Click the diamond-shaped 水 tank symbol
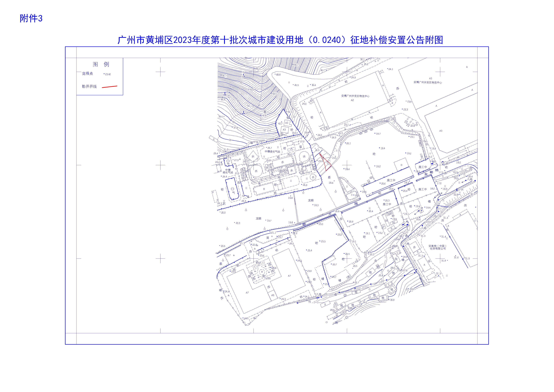Image resolution: width=554 pixels, height=392 pixels. pyautogui.click(x=253, y=156)
